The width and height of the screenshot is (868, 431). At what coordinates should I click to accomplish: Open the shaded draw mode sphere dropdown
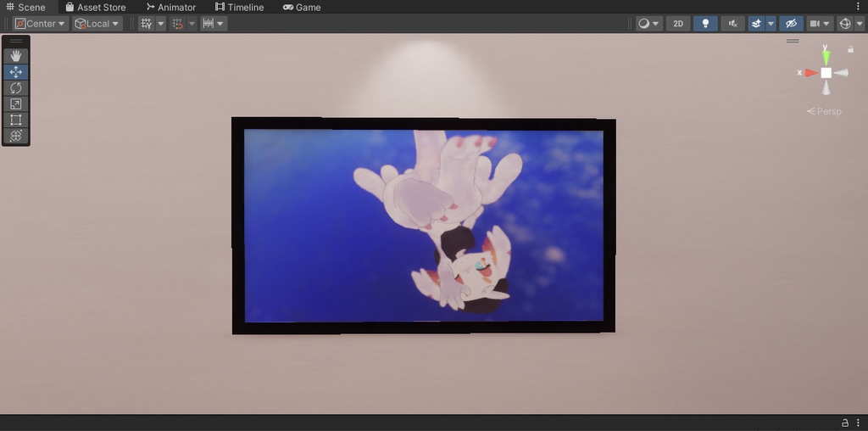(x=648, y=23)
